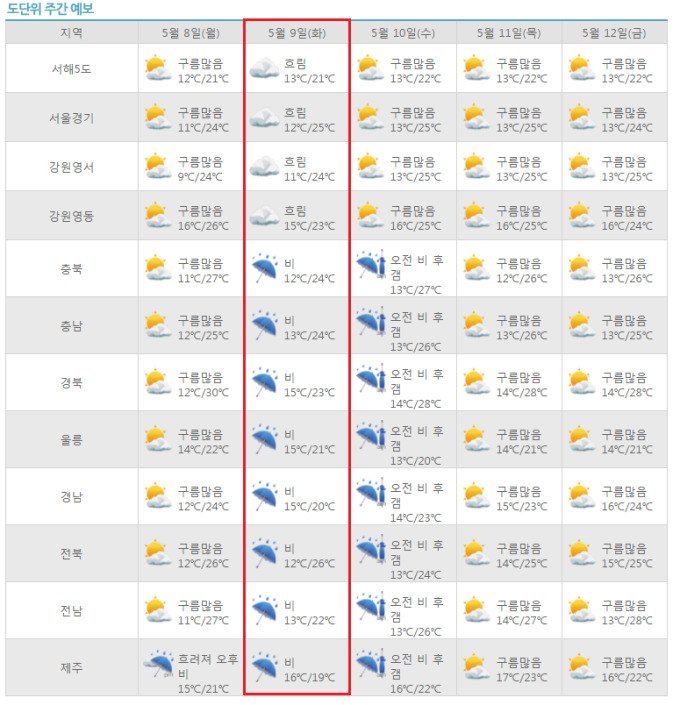
Task: Click the 5월 11일(목) column header
Action: [x=509, y=33]
